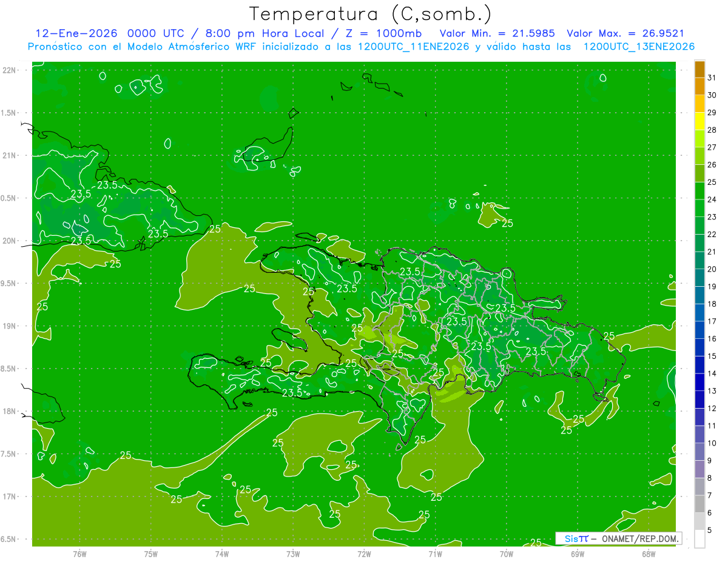This screenshot has height=562, width=728.
Task: Click the "74W" longitude label
Action: 222,554
